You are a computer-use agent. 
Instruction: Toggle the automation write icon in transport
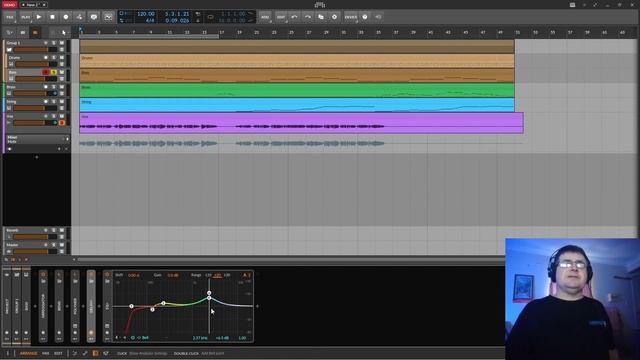pyautogui.click(x=79, y=17)
